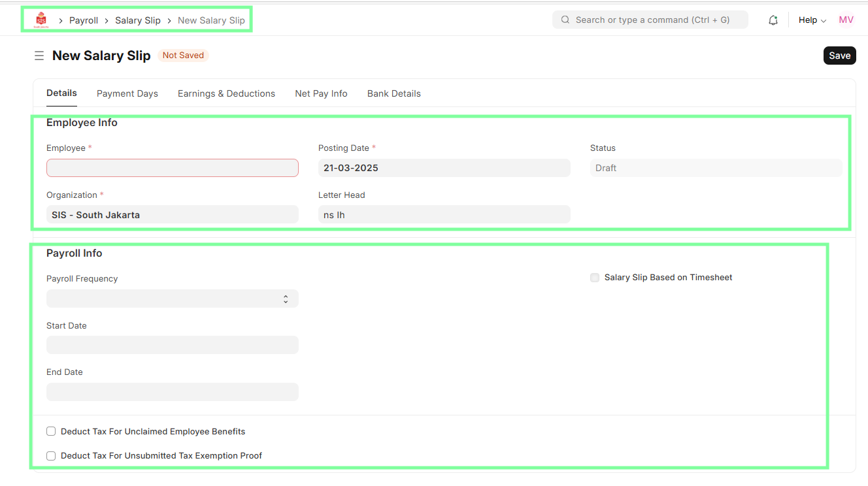Check Deduct Tax For Unclaimed Employee Benefits
Viewport: 868px width, 486px height.
pos(51,432)
